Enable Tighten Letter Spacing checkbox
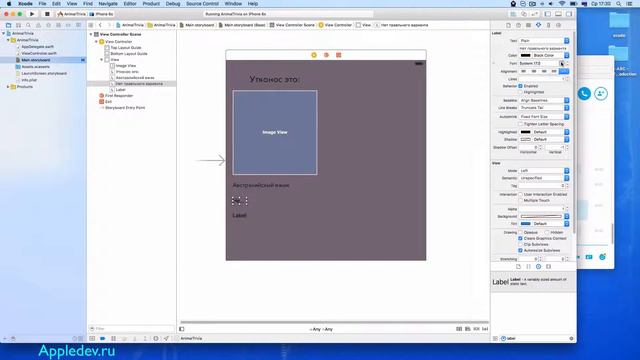 click(x=520, y=124)
